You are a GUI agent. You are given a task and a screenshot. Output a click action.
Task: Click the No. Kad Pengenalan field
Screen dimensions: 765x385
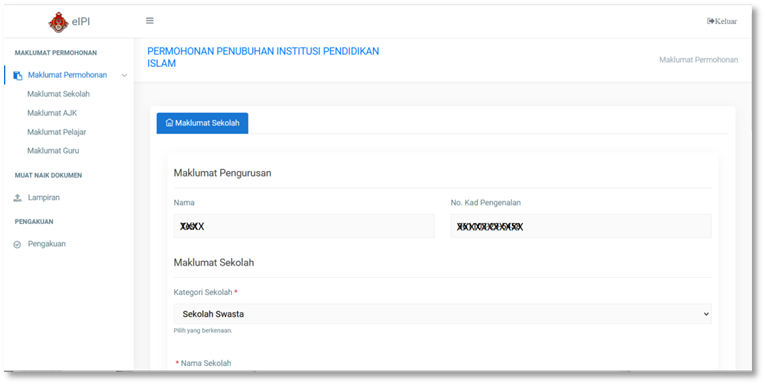[581, 226]
